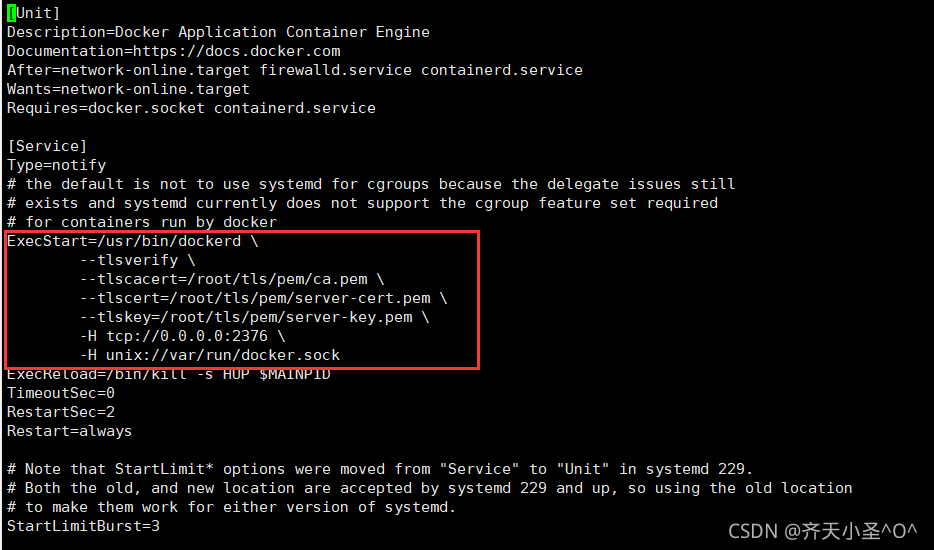Viewport: 934px width, 550px height.
Task: Click the Description=Docker Application Container Engine line
Action: pyautogui.click(x=218, y=32)
